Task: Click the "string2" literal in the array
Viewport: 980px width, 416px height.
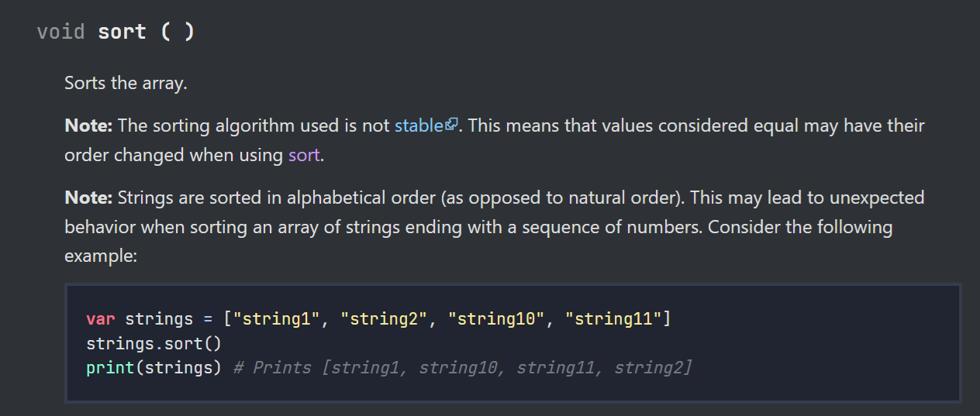Action: [x=384, y=319]
